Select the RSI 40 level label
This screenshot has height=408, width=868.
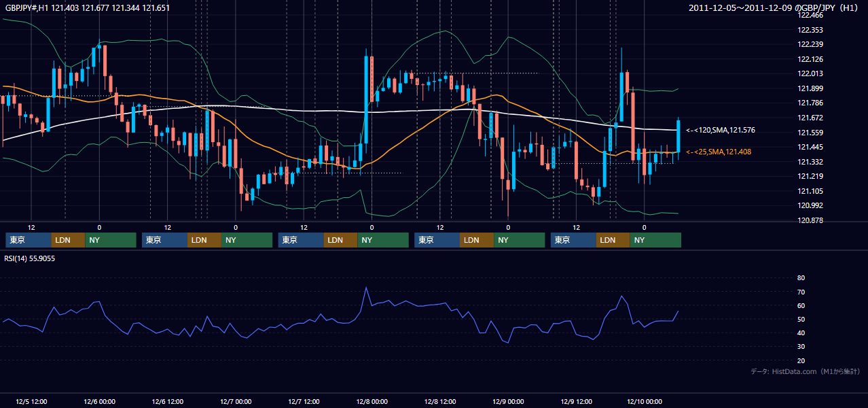[801, 333]
